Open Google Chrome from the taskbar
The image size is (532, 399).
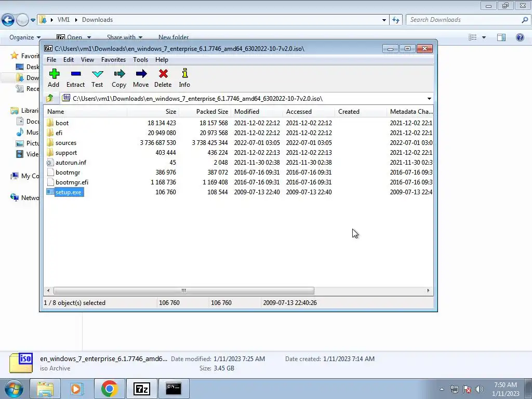[x=109, y=389]
